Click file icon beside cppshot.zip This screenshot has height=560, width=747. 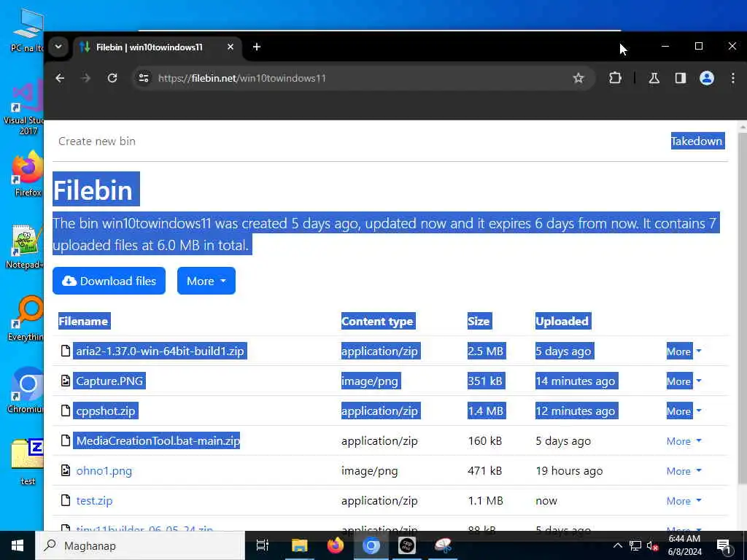point(66,411)
